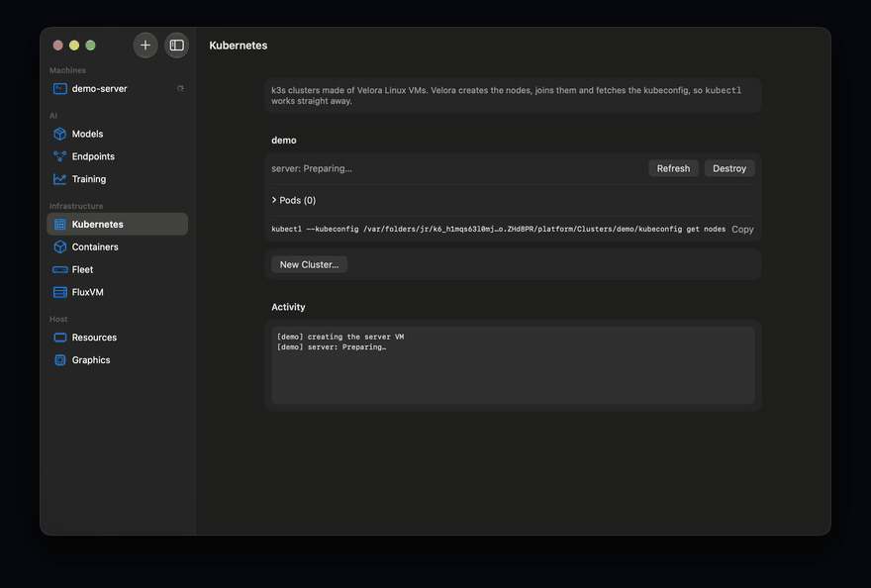The width and height of the screenshot is (871, 588).
Task: Click the Endpoints nodes icon
Action: click(60, 156)
